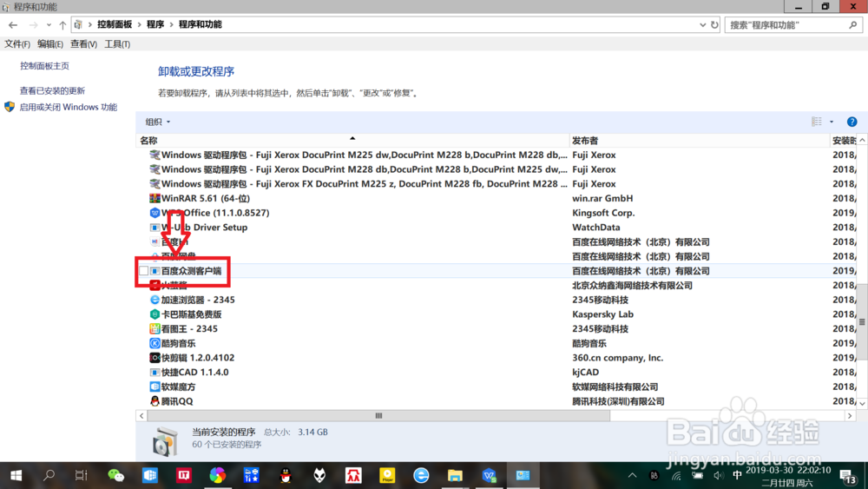868x489 pixels.
Task: Open the Windows Start menu
Action: click(16, 475)
